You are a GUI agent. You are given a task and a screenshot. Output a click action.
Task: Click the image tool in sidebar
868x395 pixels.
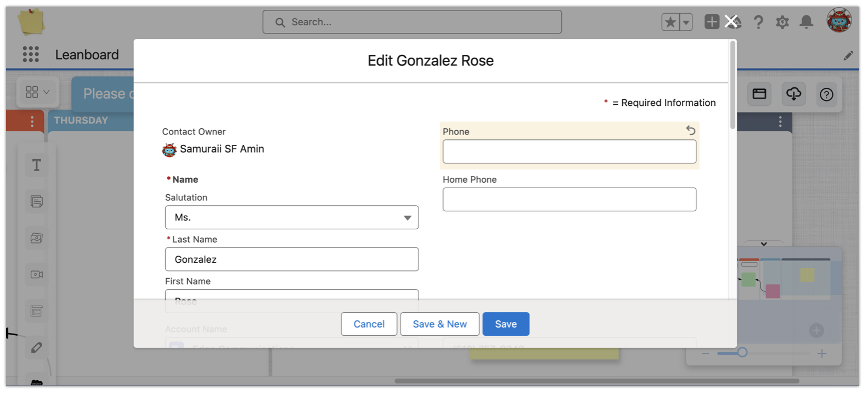[36, 238]
